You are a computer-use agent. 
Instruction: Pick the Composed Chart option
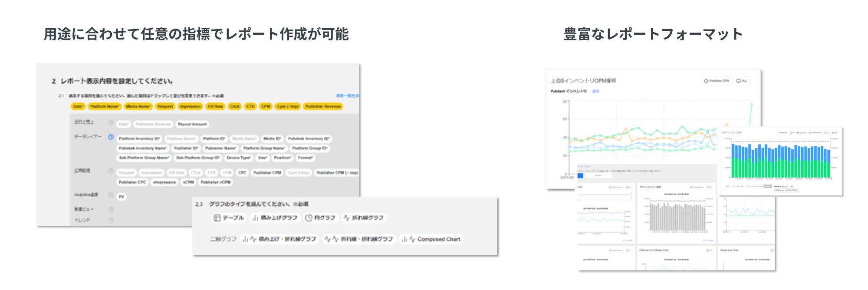coord(431,239)
